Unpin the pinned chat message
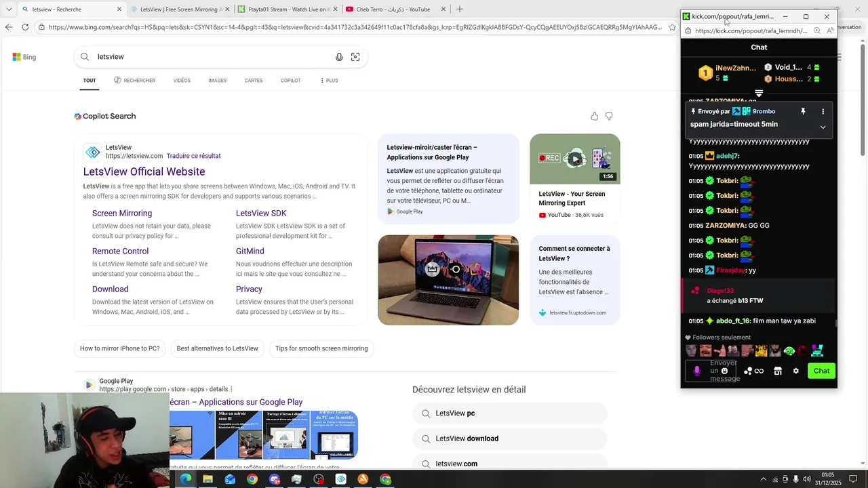868x488 pixels. pyautogui.click(x=803, y=111)
